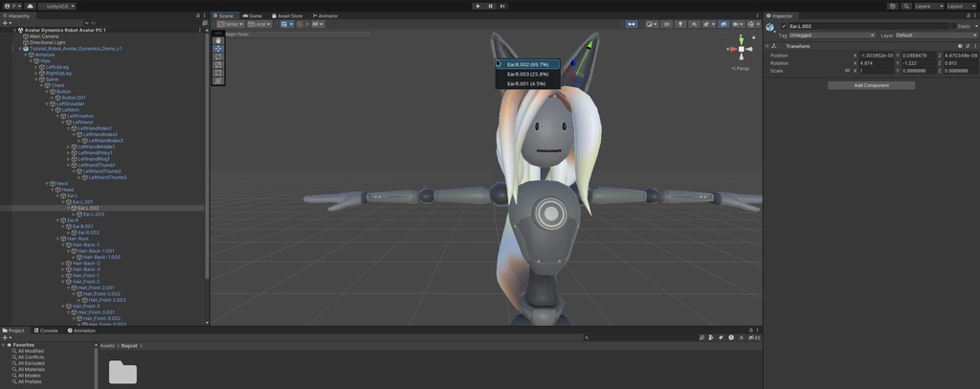Screen dimensions: 980x389
Task: Click the Inspector lock icon
Action: (969, 15)
